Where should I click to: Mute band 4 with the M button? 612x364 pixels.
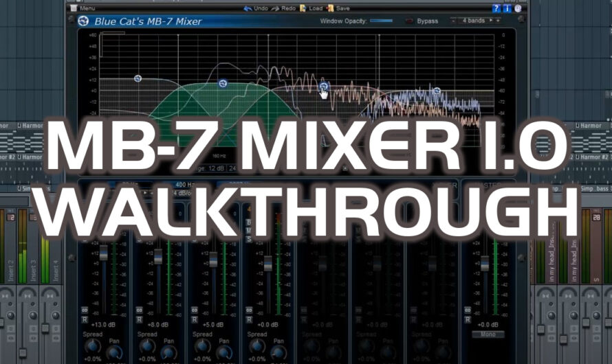pyautogui.click(x=249, y=231)
